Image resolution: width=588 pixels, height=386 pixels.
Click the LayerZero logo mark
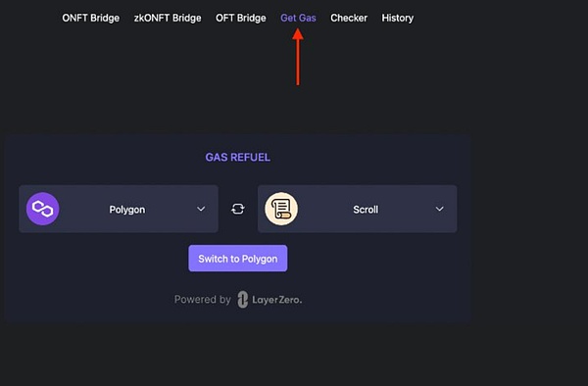point(243,300)
